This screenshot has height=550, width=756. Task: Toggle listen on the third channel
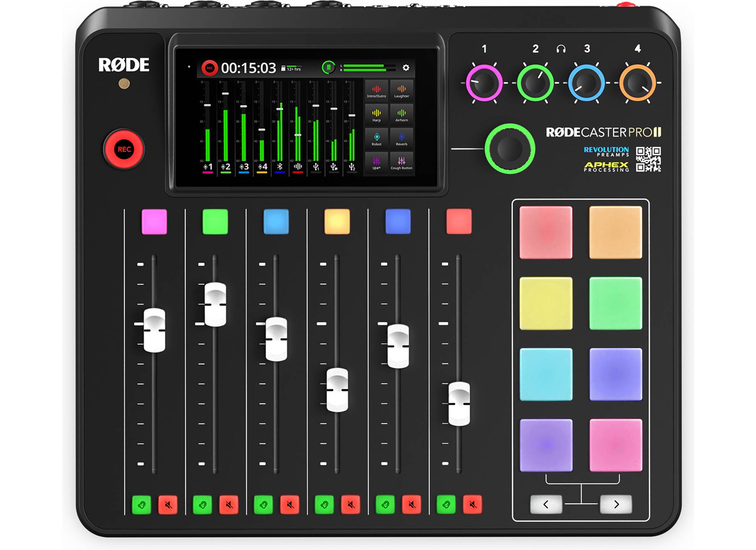tap(263, 505)
